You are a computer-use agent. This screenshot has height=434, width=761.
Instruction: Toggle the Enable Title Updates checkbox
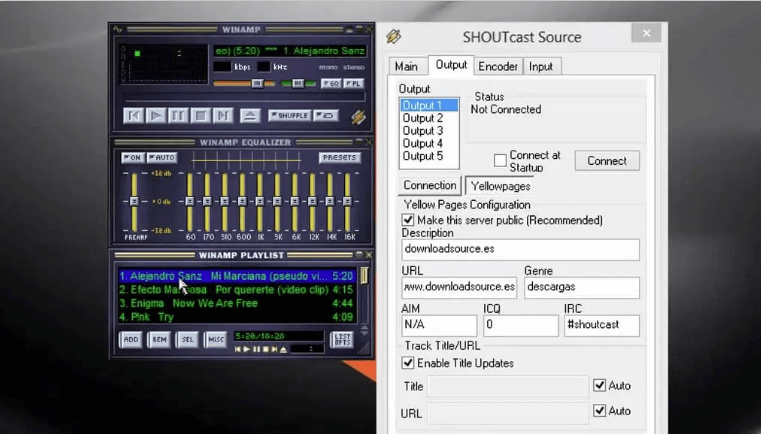[x=408, y=363]
